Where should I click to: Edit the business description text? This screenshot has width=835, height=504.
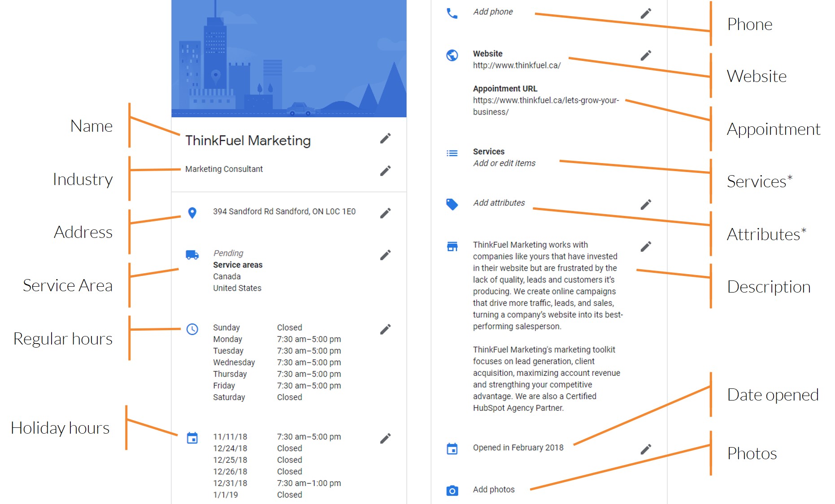(646, 246)
